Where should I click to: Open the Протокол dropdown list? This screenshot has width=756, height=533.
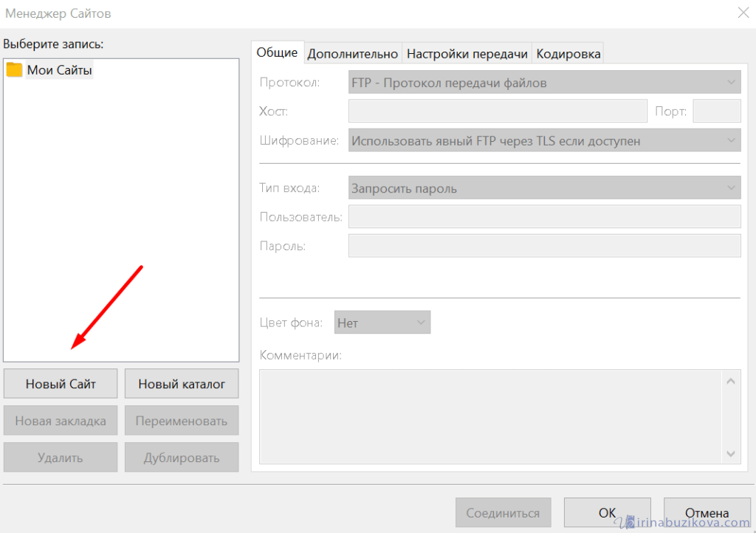click(543, 83)
